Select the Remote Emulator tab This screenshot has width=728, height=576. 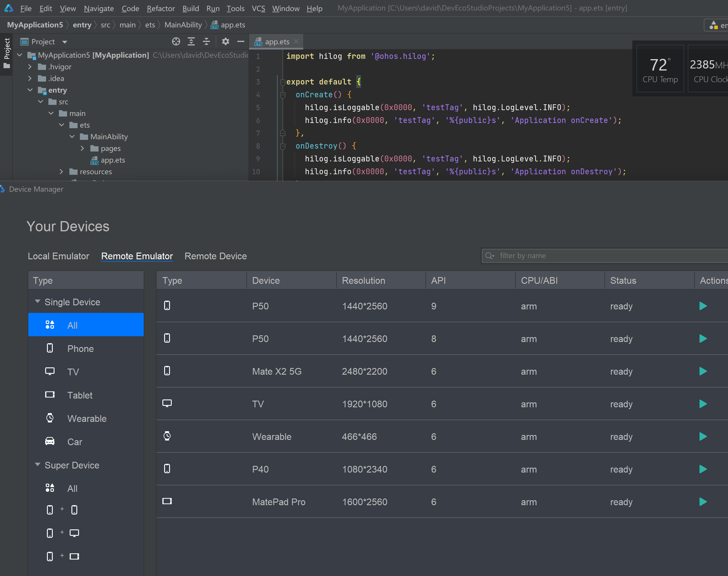point(137,256)
